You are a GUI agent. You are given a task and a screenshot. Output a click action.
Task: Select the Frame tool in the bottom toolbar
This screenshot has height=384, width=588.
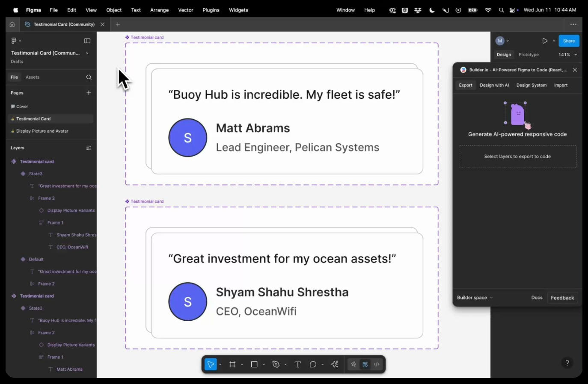[x=232, y=364]
